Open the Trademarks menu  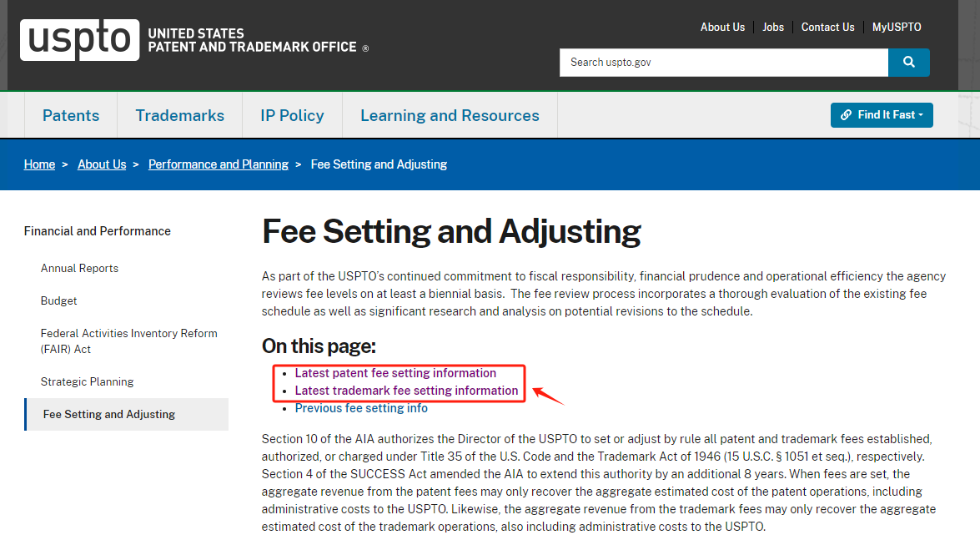coord(180,116)
